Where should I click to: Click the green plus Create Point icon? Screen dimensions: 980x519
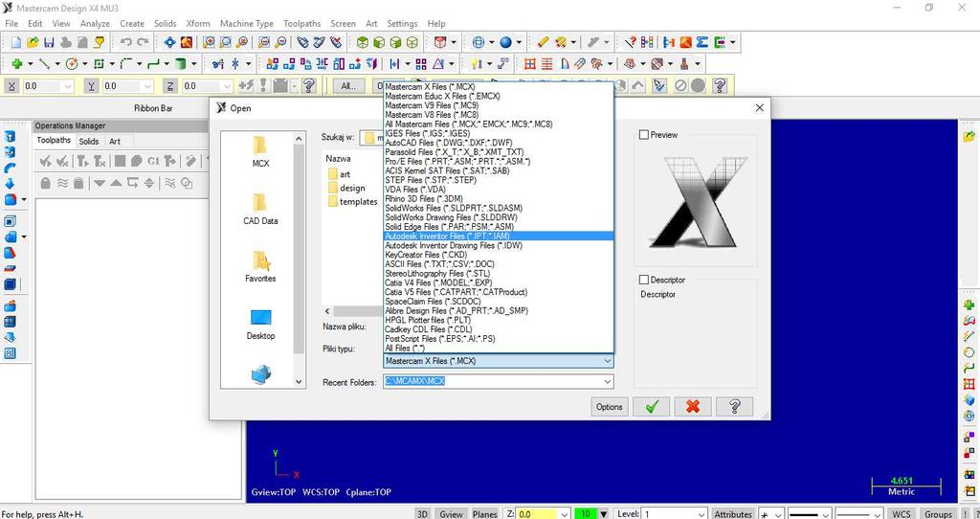point(17,64)
